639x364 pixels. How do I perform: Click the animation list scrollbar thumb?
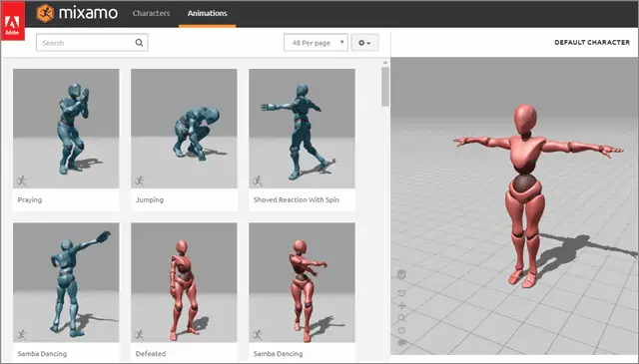tap(385, 87)
